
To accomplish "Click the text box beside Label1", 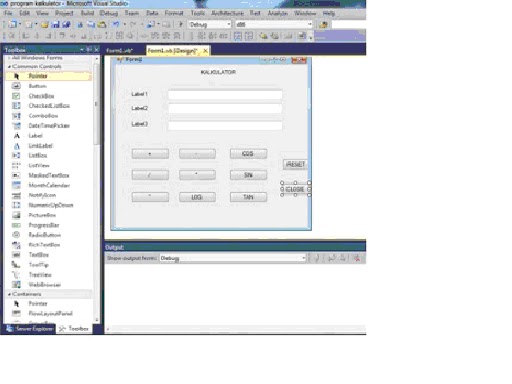I will (x=225, y=95).
